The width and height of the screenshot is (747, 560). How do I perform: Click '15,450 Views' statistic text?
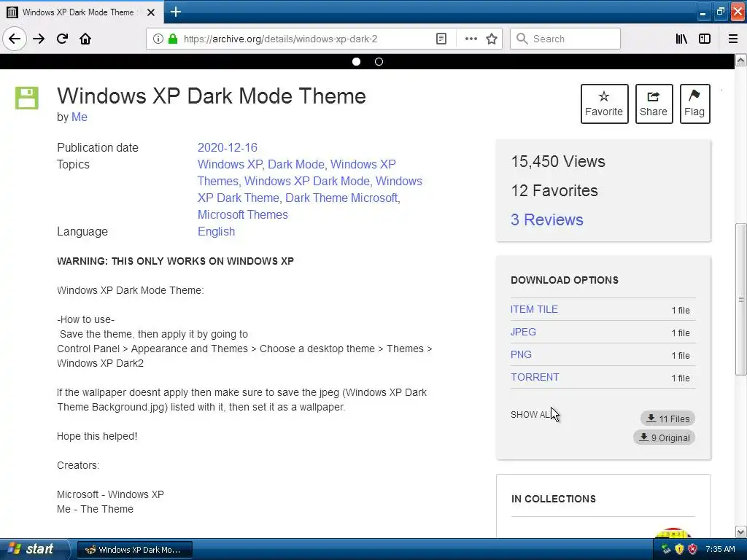(x=558, y=161)
